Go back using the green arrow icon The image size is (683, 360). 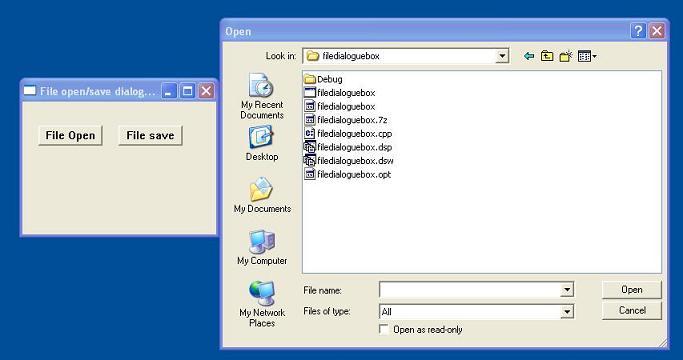529,56
